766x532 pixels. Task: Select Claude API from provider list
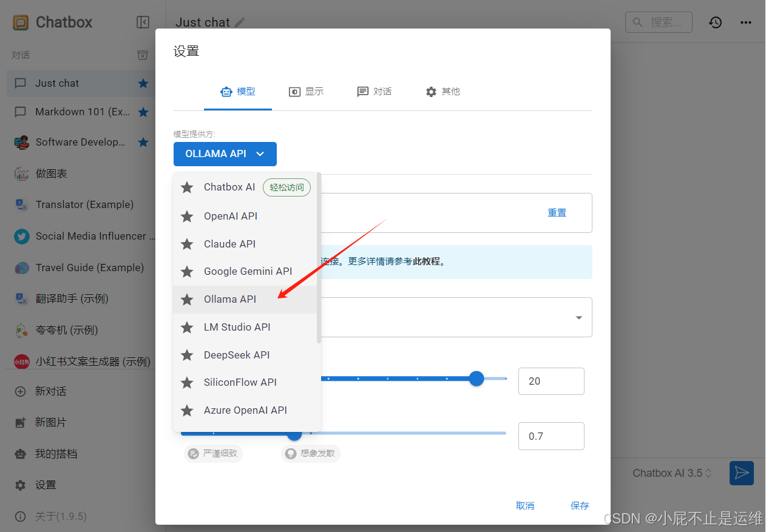click(x=245, y=244)
